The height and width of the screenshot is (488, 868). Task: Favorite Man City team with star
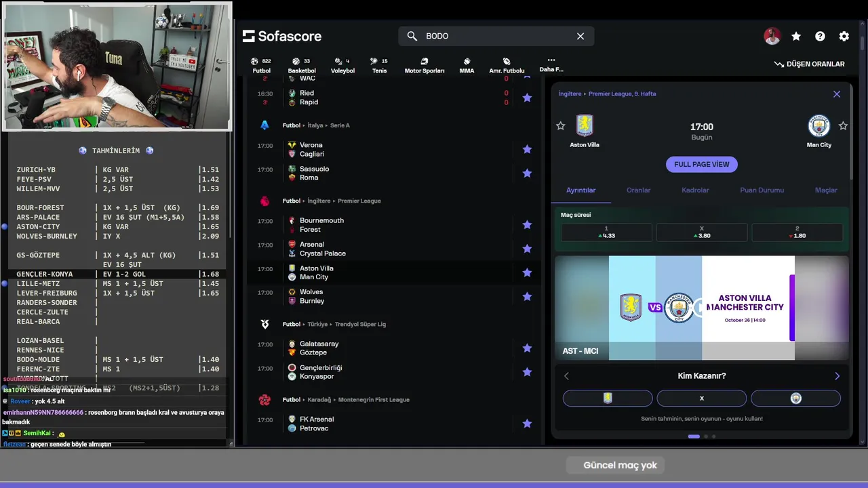(x=843, y=126)
